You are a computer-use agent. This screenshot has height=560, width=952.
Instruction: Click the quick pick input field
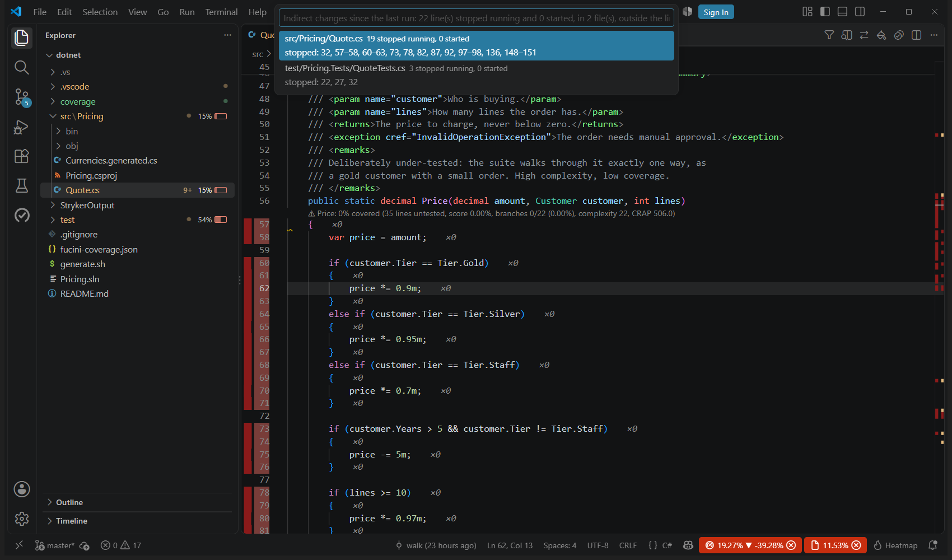477,18
